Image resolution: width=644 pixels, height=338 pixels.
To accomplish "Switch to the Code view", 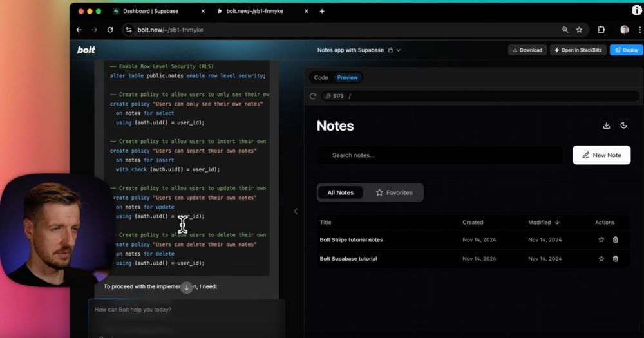I will [x=321, y=77].
